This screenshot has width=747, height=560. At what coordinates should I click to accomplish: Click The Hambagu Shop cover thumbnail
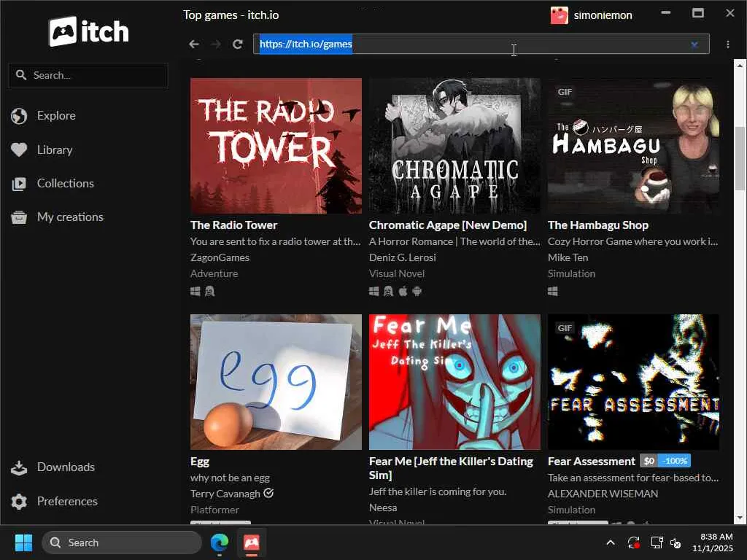point(633,146)
